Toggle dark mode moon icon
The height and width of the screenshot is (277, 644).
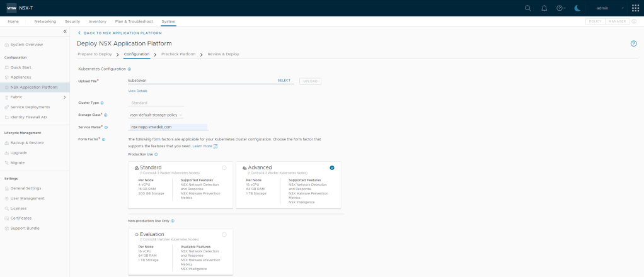point(578,8)
